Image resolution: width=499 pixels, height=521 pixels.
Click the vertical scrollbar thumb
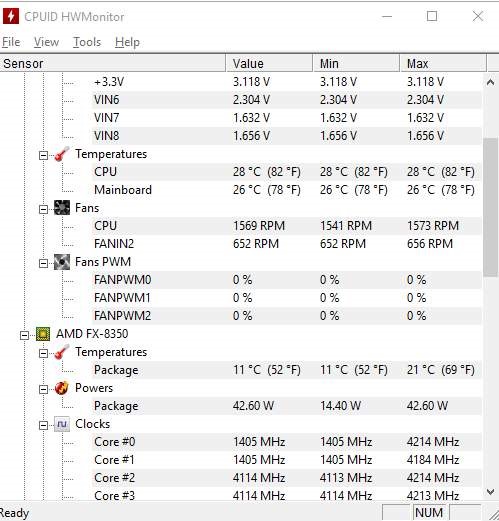(490, 207)
